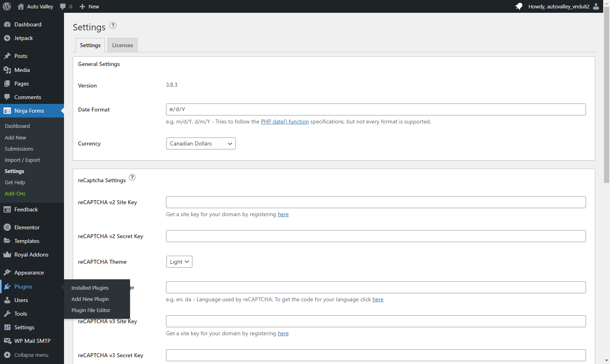This screenshot has width=610, height=364.
Task: Select the Settings tab
Action: [90, 45]
